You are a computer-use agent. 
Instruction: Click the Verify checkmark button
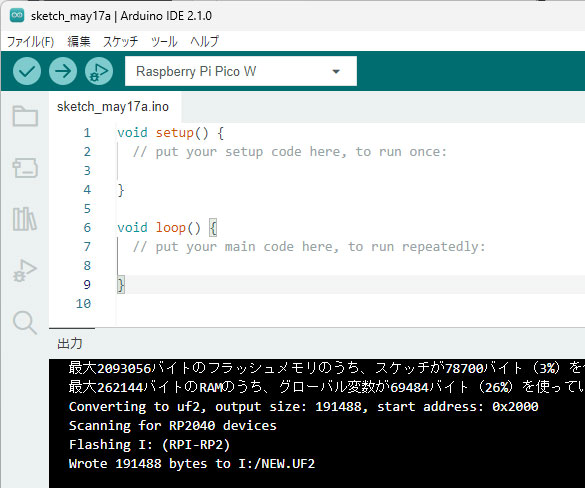pos(27,71)
